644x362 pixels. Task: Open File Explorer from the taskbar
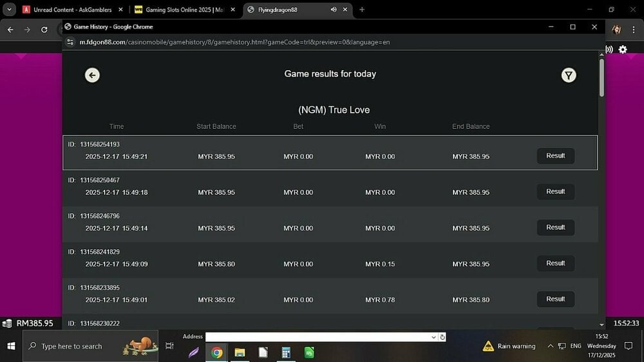(x=240, y=352)
